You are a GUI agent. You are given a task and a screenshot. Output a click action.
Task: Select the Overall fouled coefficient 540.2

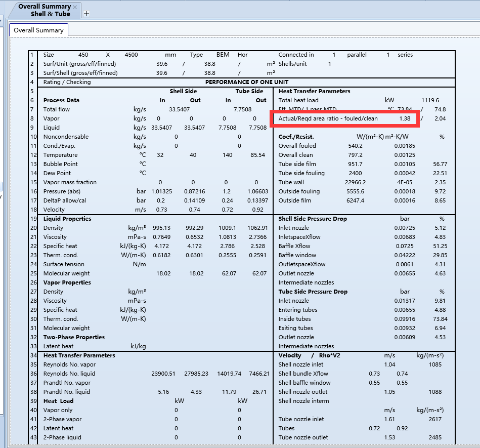pyautogui.click(x=355, y=146)
